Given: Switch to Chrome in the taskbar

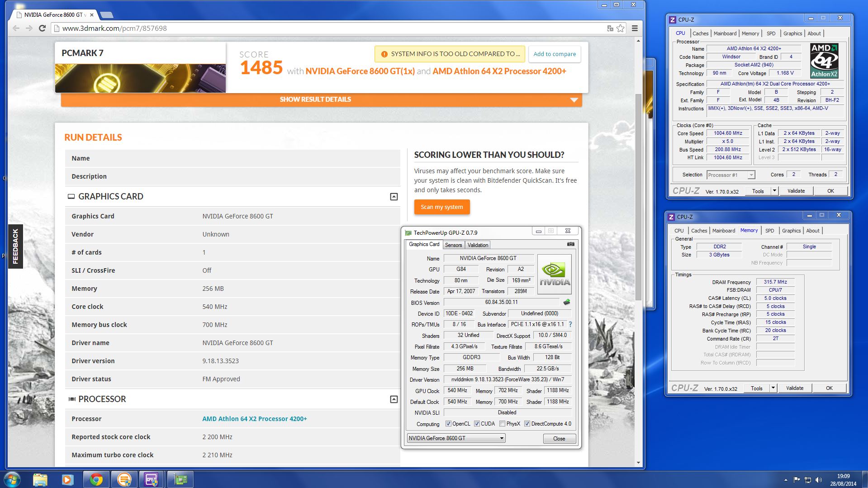Looking at the screenshot, I should point(96,479).
